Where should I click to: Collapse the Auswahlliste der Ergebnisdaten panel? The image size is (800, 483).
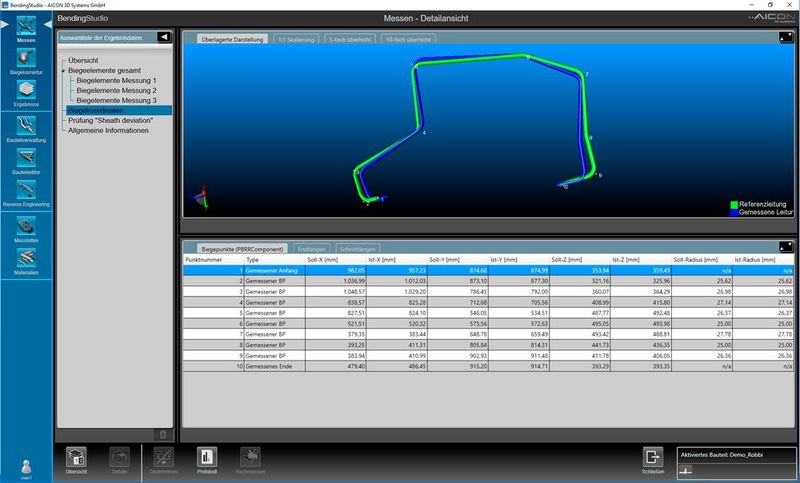pyautogui.click(x=164, y=37)
